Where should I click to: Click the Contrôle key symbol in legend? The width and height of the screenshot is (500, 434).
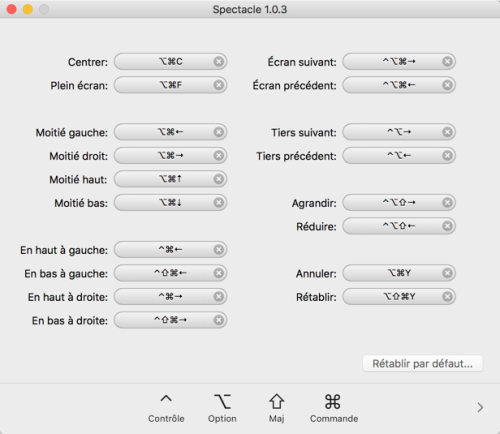[x=166, y=399]
